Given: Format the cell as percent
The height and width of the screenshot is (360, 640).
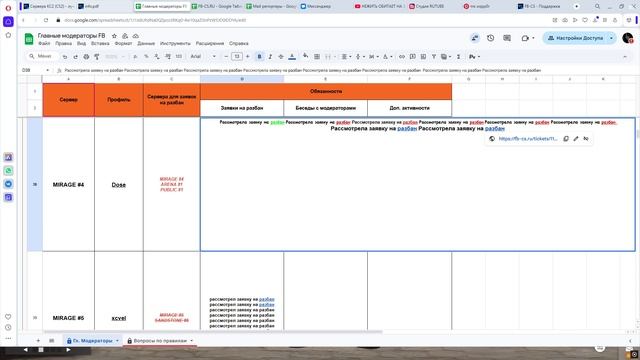Looking at the screenshot, I should [146, 57].
